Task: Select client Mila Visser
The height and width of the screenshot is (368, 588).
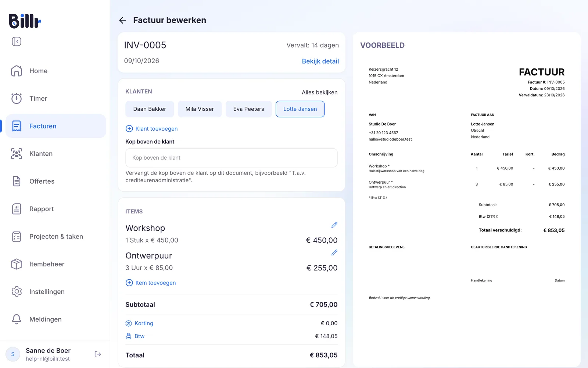Action: click(200, 109)
